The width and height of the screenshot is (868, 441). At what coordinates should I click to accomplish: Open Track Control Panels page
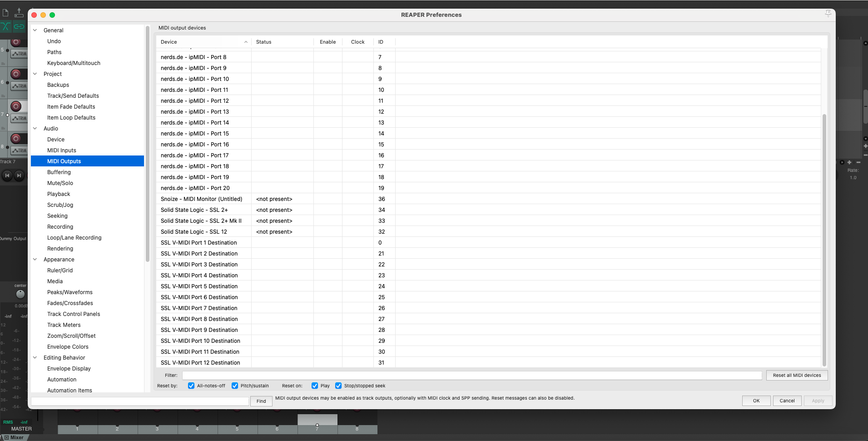click(x=74, y=314)
